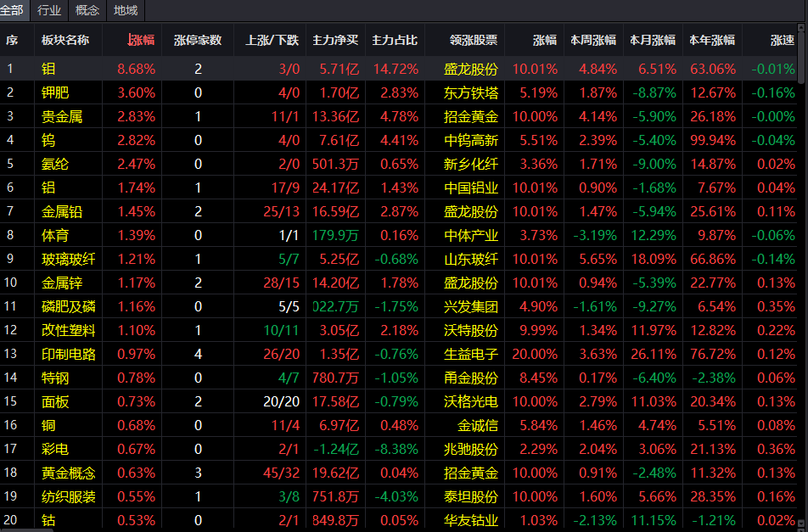This screenshot has width=808, height=532.
Task: Open leading stock 沃特股份
Action: coord(471,330)
